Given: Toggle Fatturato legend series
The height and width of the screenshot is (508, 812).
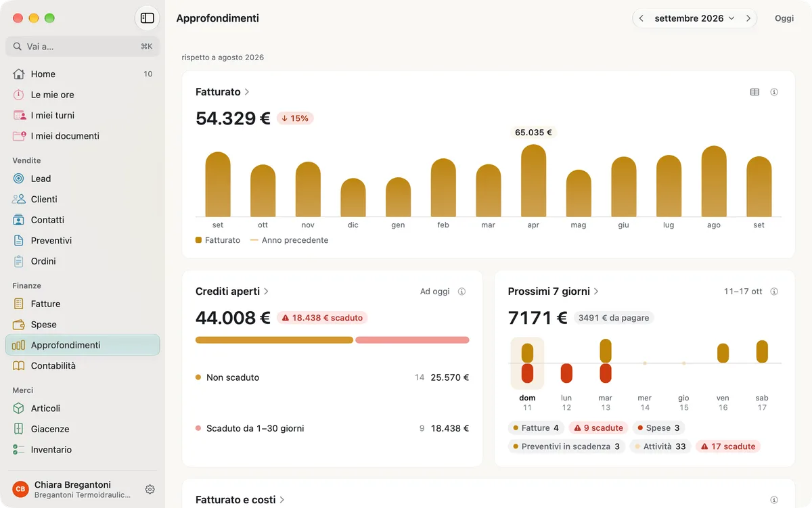Looking at the screenshot, I should (218, 240).
